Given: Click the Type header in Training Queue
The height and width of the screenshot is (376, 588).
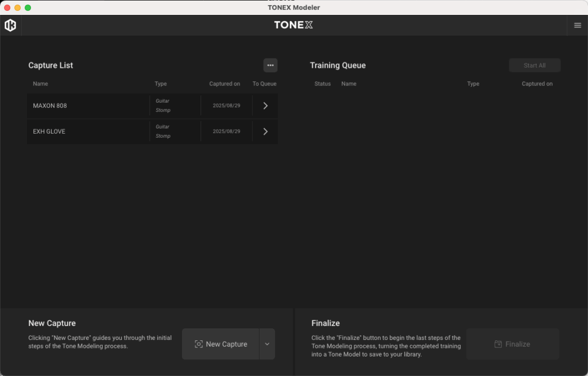Looking at the screenshot, I should (473, 84).
